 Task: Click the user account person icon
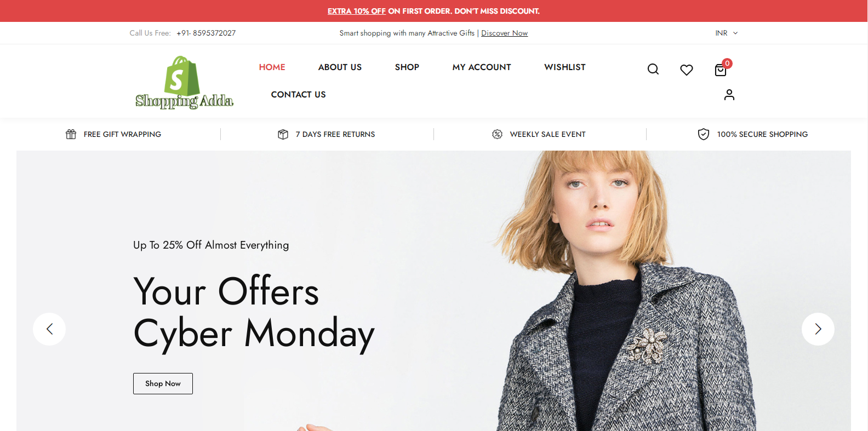729,95
